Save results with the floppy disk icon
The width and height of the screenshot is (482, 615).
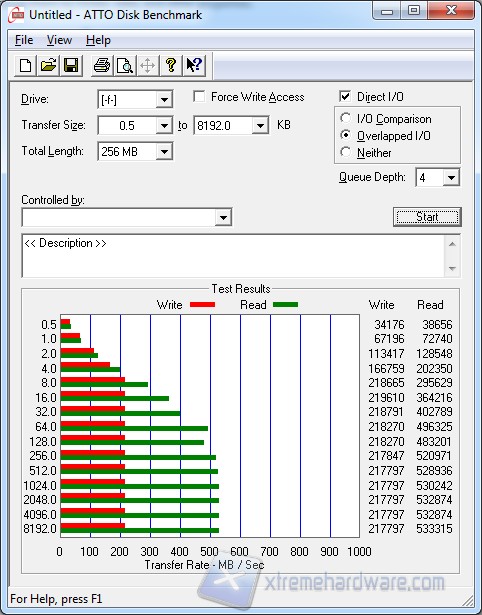click(x=71, y=65)
